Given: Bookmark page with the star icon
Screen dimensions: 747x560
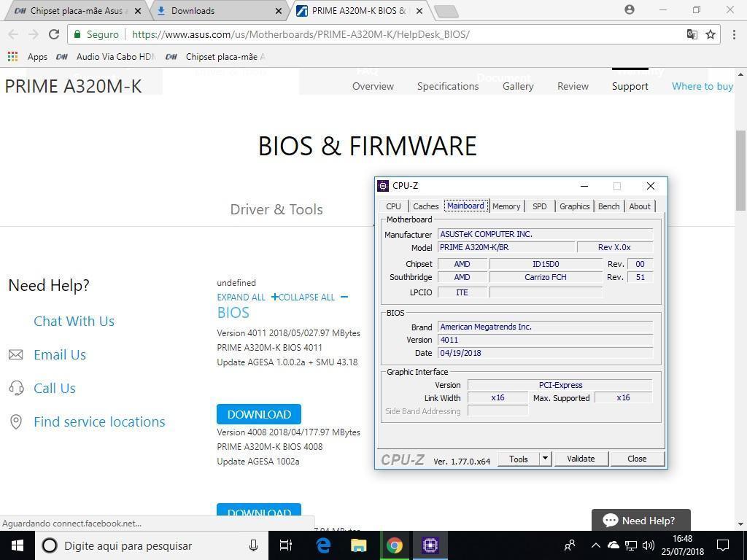Looking at the screenshot, I should 711,34.
